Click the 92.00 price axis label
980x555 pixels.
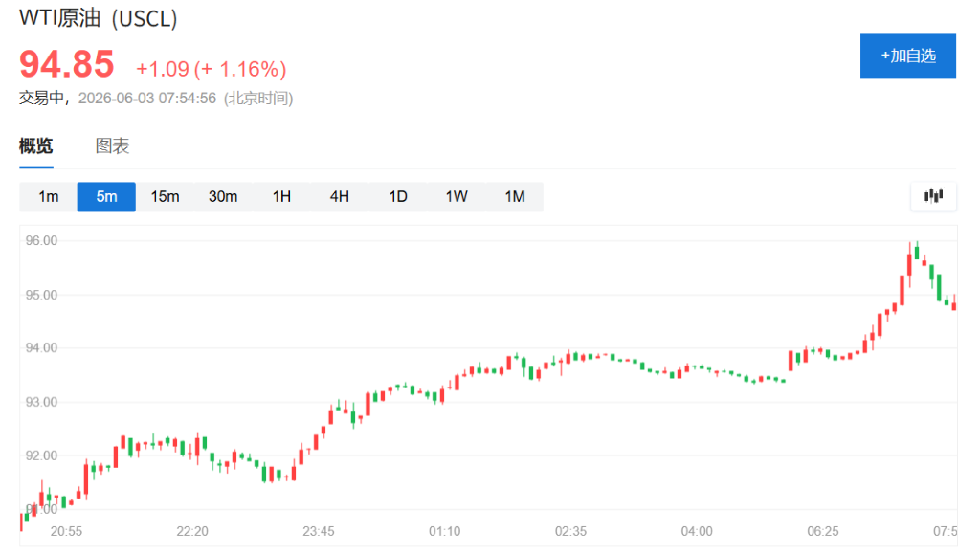click(41, 455)
